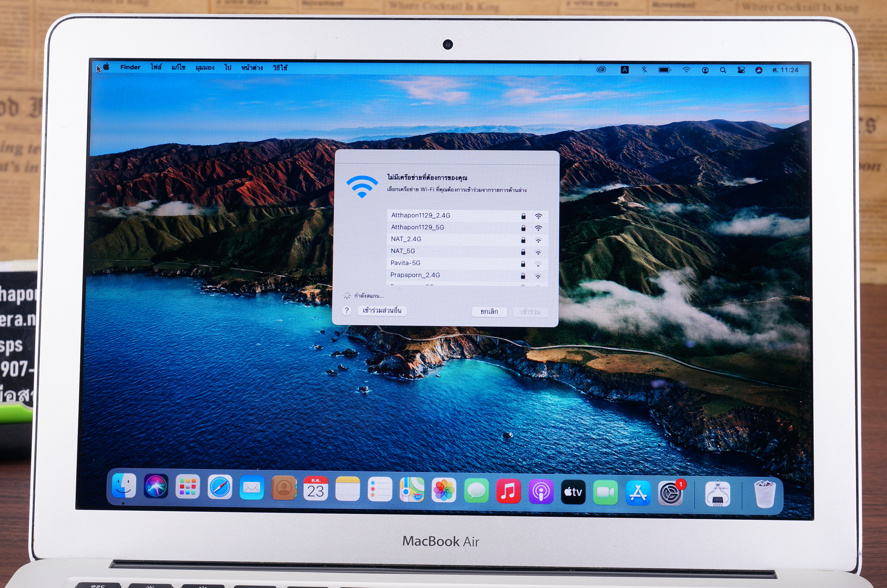Open Messages from the Dock

point(476,491)
